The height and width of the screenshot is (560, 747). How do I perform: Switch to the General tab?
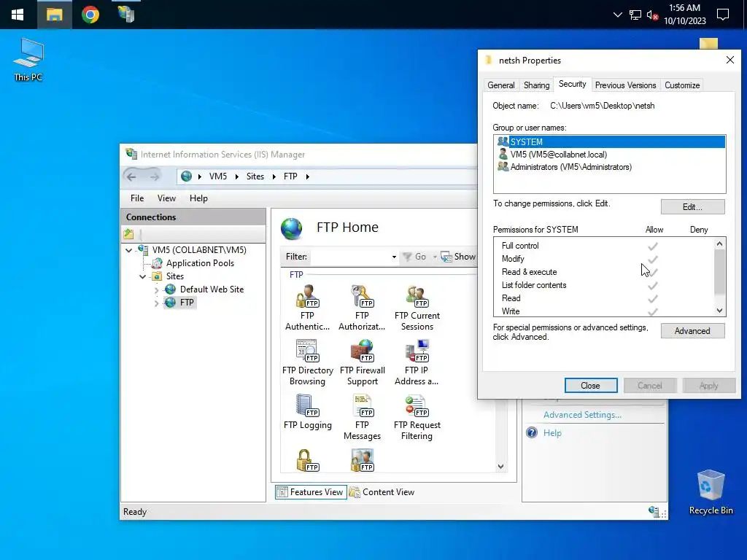coord(500,85)
